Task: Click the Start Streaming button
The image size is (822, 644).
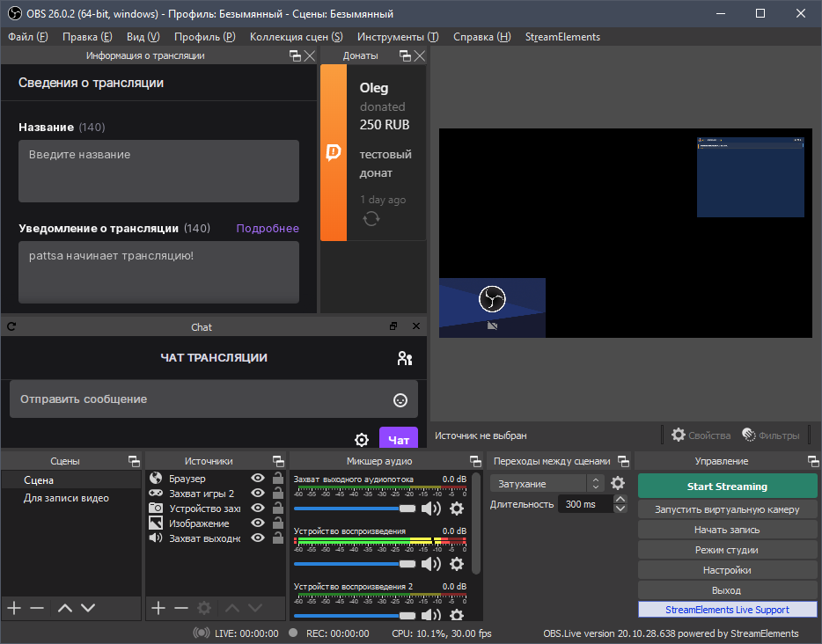Action: (x=727, y=487)
